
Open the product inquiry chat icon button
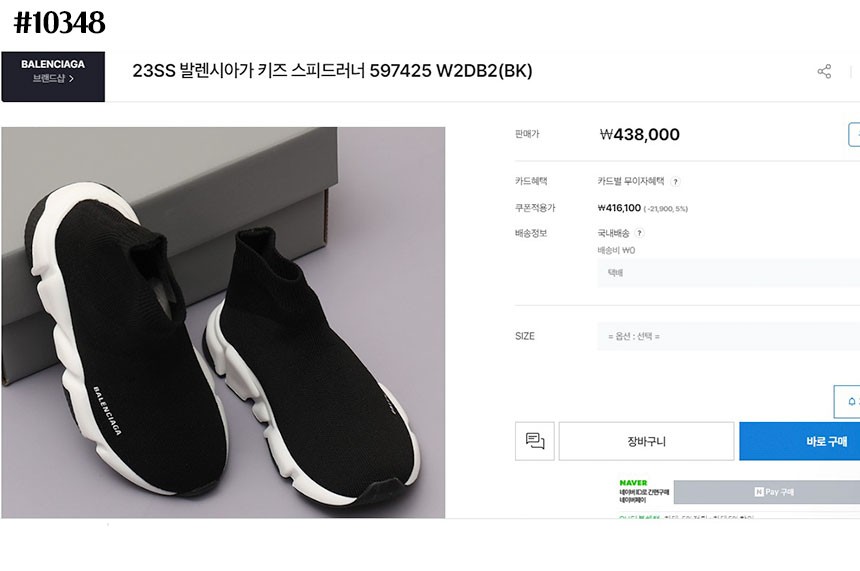click(534, 441)
